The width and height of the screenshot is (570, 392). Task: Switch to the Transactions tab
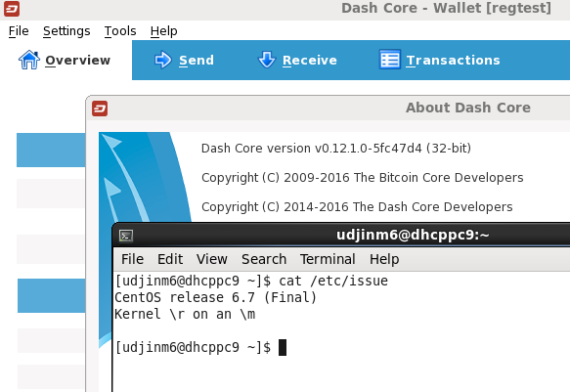440,60
